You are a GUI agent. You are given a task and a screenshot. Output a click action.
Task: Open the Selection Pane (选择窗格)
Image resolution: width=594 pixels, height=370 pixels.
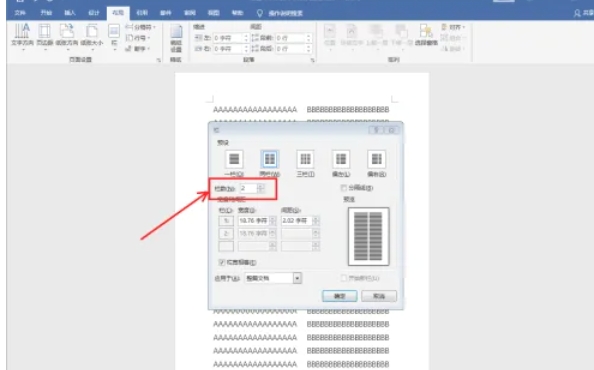[426, 35]
